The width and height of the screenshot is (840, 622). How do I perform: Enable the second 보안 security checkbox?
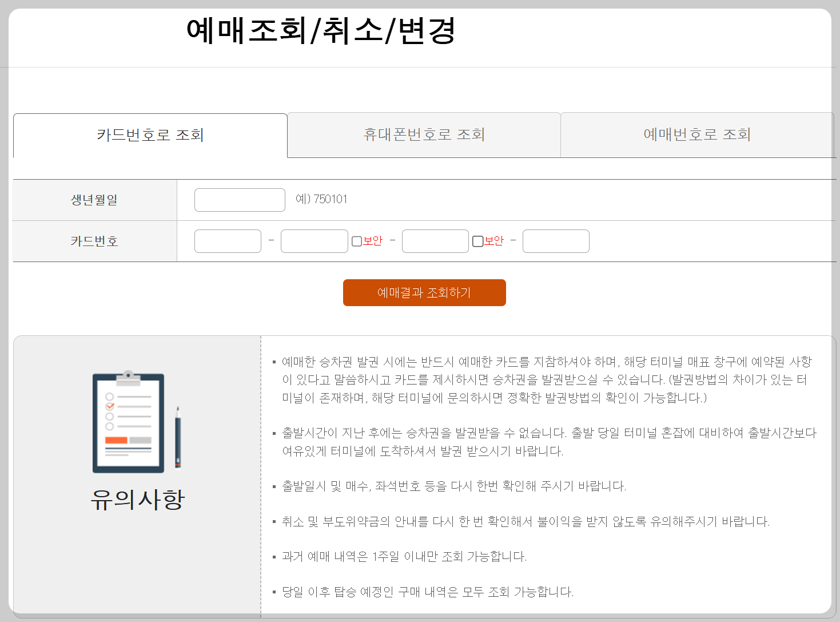pyautogui.click(x=478, y=241)
